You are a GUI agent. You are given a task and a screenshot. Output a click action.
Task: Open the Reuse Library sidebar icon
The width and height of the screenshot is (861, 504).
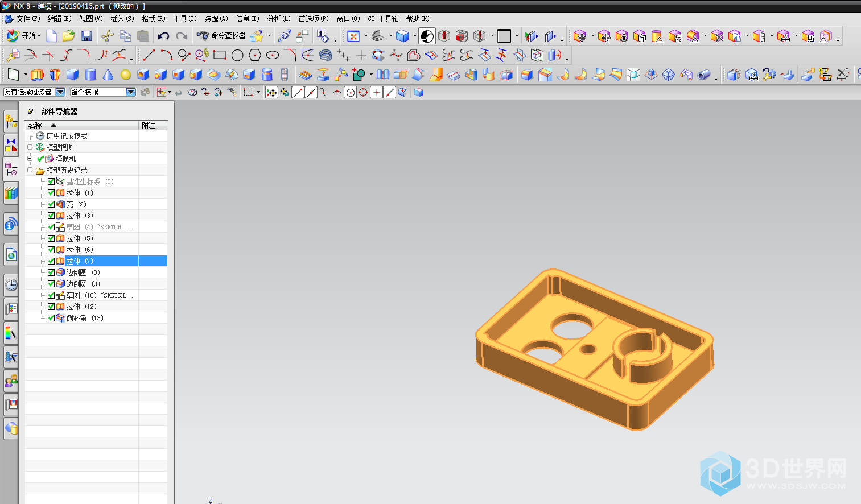11,193
